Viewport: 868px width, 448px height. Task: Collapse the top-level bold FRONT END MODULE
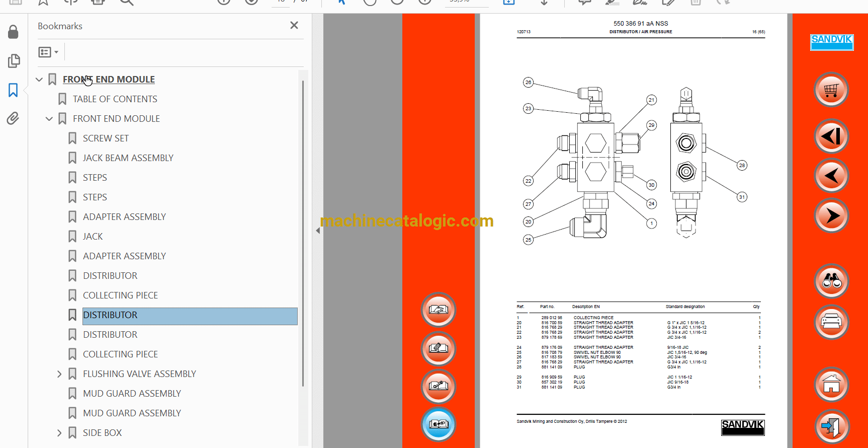click(x=39, y=80)
